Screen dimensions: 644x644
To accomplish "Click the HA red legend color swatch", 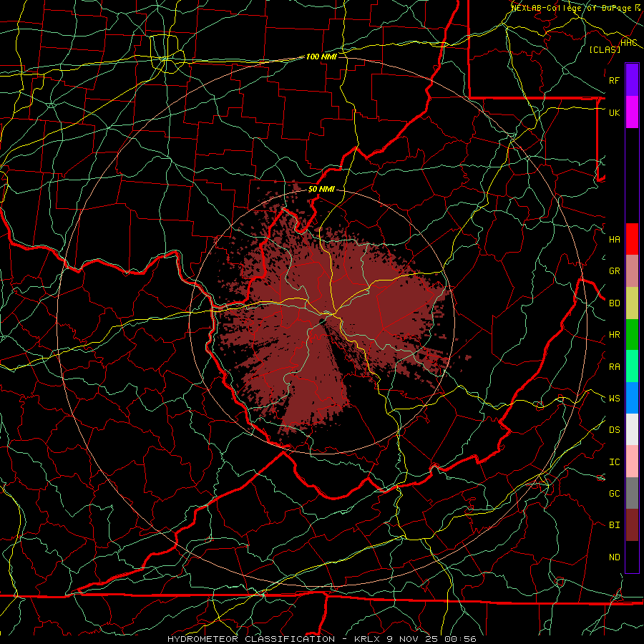I will [632, 239].
